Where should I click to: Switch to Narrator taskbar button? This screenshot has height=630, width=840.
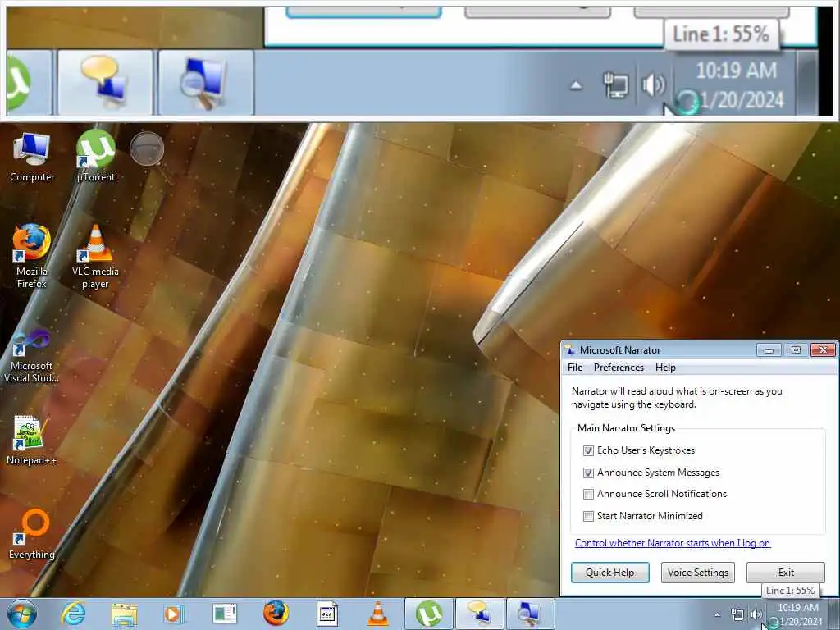pyautogui.click(x=479, y=614)
